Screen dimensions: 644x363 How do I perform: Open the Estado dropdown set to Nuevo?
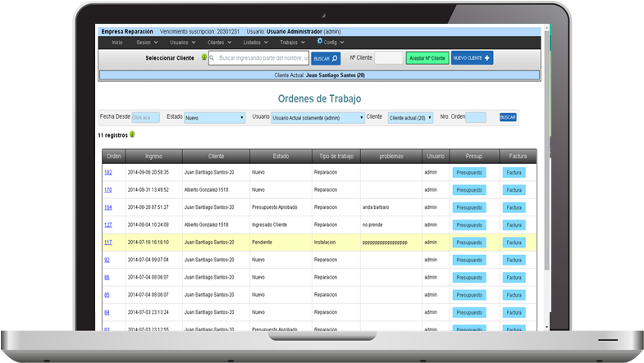215,117
